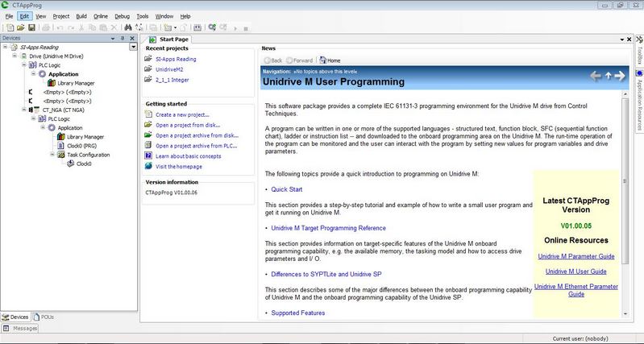644x344 pixels.
Task: Click the Paste clipboard icon
Action: tap(103, 27)
